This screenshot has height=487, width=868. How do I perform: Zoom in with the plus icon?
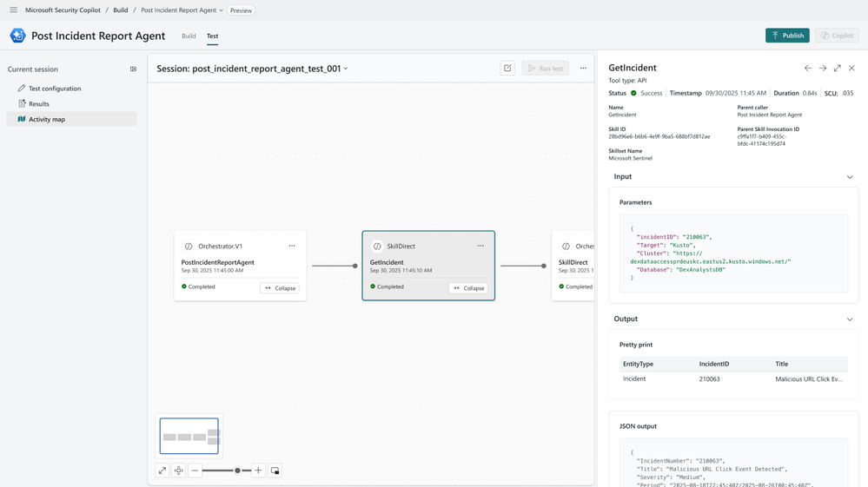click(x=258, y=471)
